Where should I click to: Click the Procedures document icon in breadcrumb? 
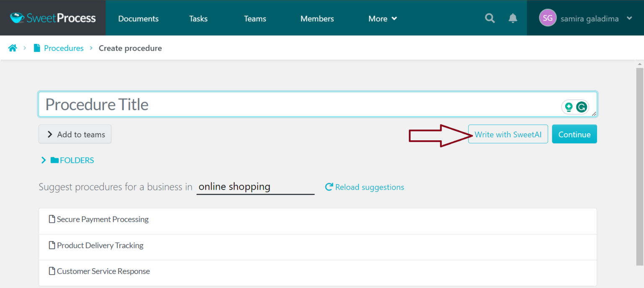click(x=37, y=48)
